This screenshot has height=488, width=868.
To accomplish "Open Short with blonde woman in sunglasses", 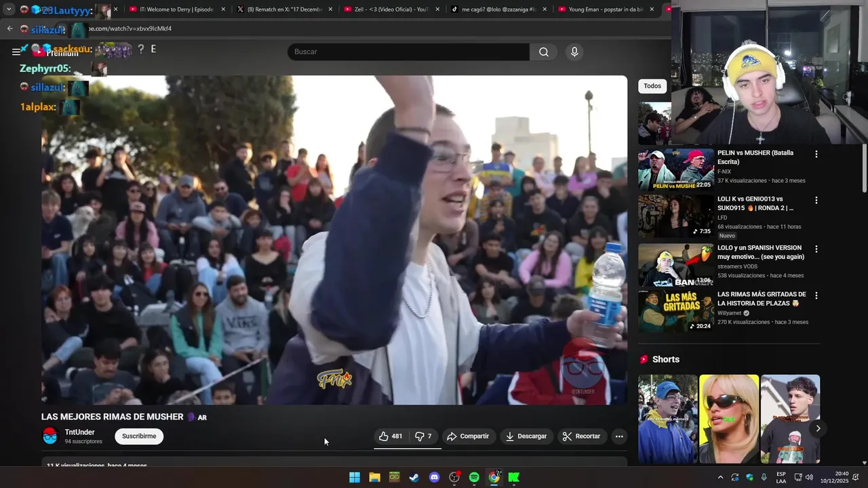I will 729,419.
